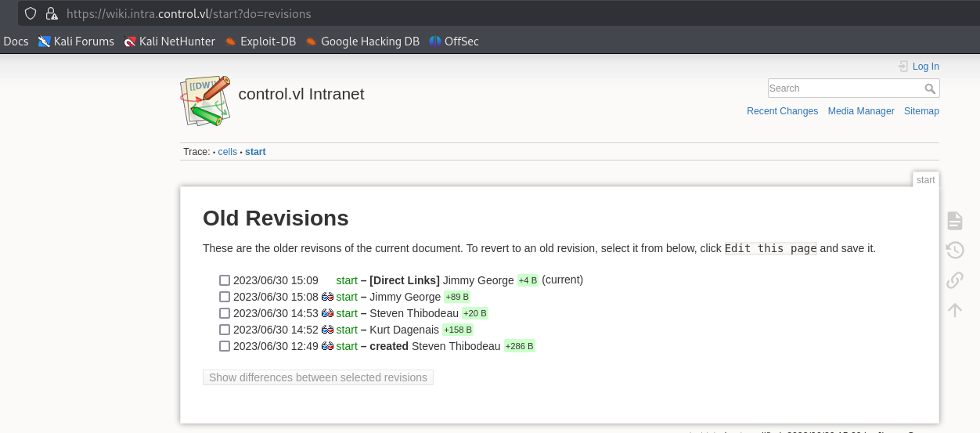Screen dimensions: 980x433
Task: Click the old revisions clock icon
Action: click(954, 251)
